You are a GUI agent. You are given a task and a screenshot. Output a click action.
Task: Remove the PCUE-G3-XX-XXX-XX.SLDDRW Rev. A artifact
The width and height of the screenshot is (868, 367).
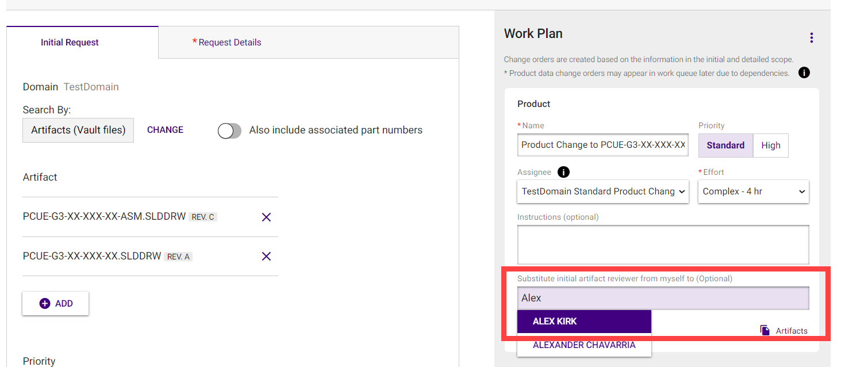pyautogui.click(x=266, y=257)
